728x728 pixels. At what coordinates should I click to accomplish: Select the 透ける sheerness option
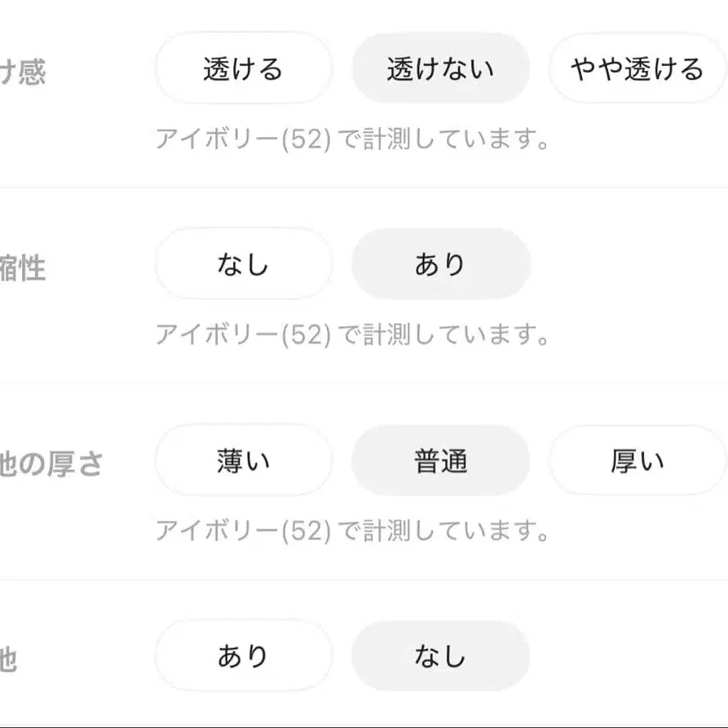[x=243, y=68]
